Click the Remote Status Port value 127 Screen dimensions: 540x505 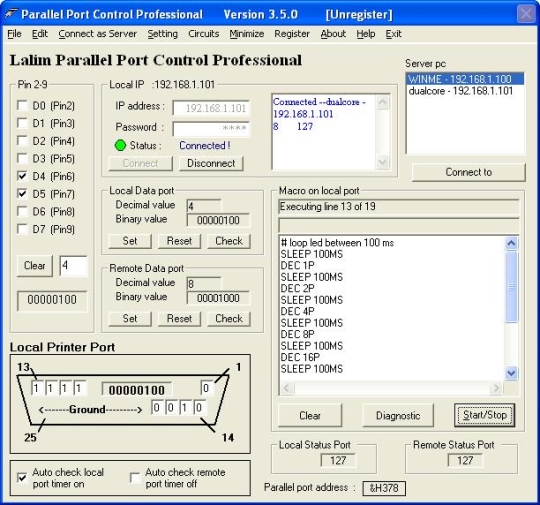465,461
